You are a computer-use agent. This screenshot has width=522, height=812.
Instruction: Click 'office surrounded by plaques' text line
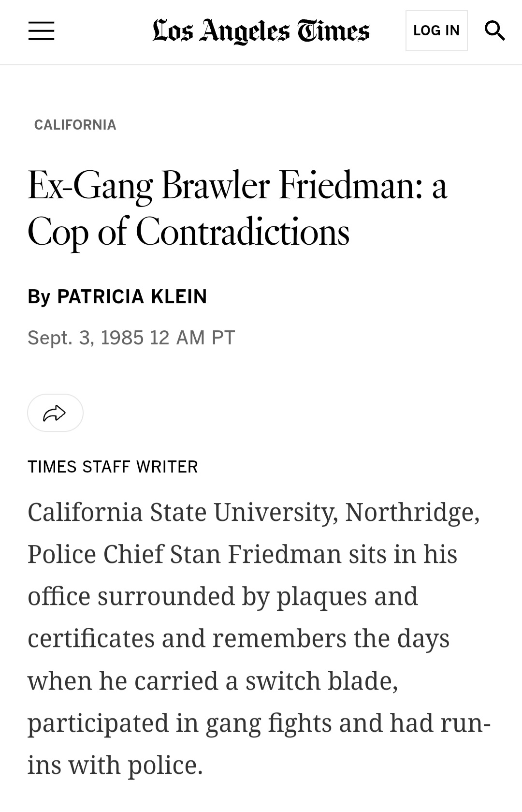tap(223, 596)
